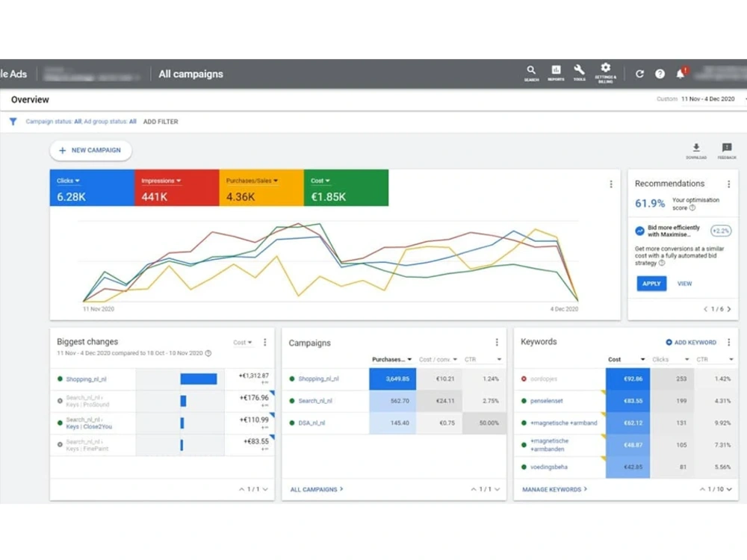Open Keywords card three-dot menu
Image resolution: width=747 pixels, height=560 pixels.
728,342
